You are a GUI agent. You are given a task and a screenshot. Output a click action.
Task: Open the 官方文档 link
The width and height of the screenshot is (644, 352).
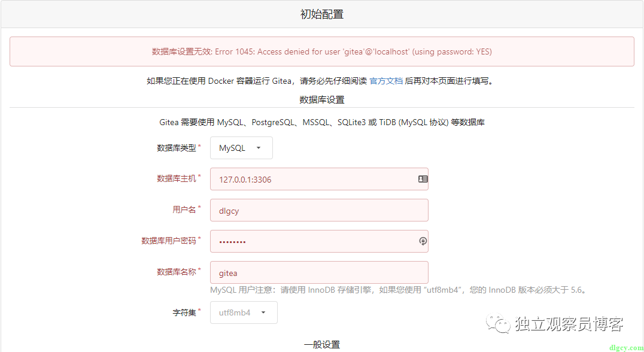point(386,81)
